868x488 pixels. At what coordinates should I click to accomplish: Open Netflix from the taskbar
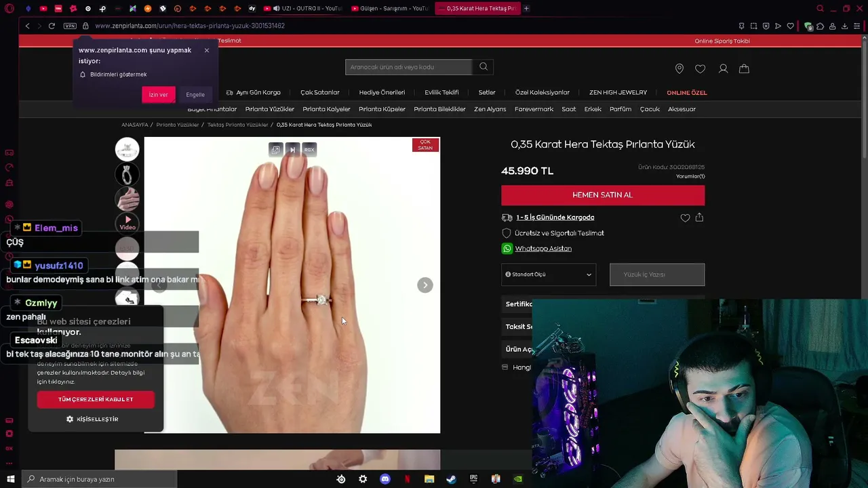(408, 479)
